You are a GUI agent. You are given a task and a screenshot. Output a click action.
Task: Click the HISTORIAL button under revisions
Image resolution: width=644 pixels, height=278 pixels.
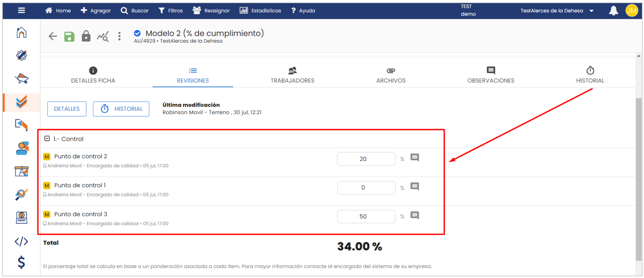pyautogui.click(x=121, y=109)
